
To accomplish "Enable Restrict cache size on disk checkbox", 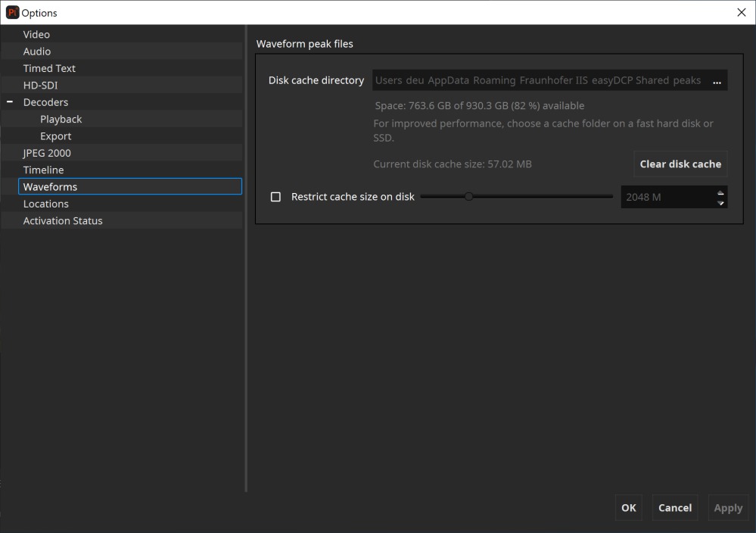I will (275, 197).
